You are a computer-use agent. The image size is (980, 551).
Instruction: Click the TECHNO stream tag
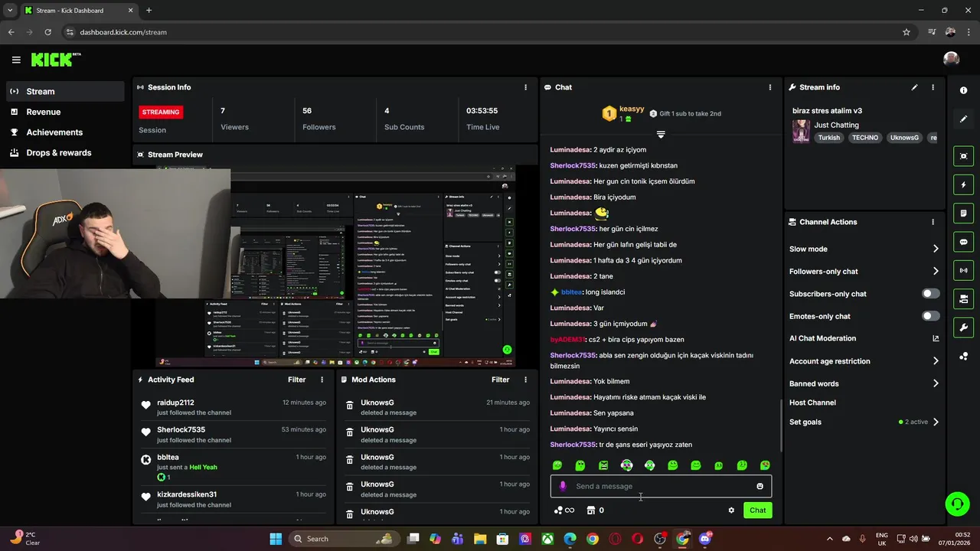[x=865, y=138]
